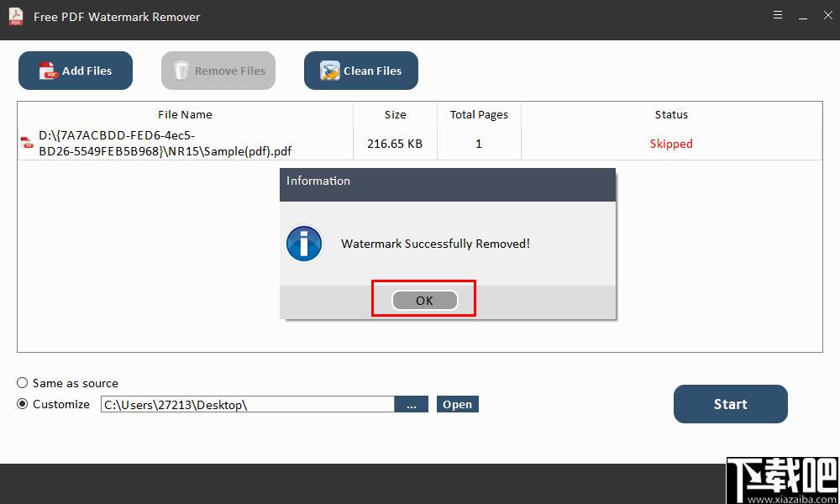Click the PDF app logo in the title bar
Screen dimensions: 840x504
pyautogui.click(x=16, y=17)
